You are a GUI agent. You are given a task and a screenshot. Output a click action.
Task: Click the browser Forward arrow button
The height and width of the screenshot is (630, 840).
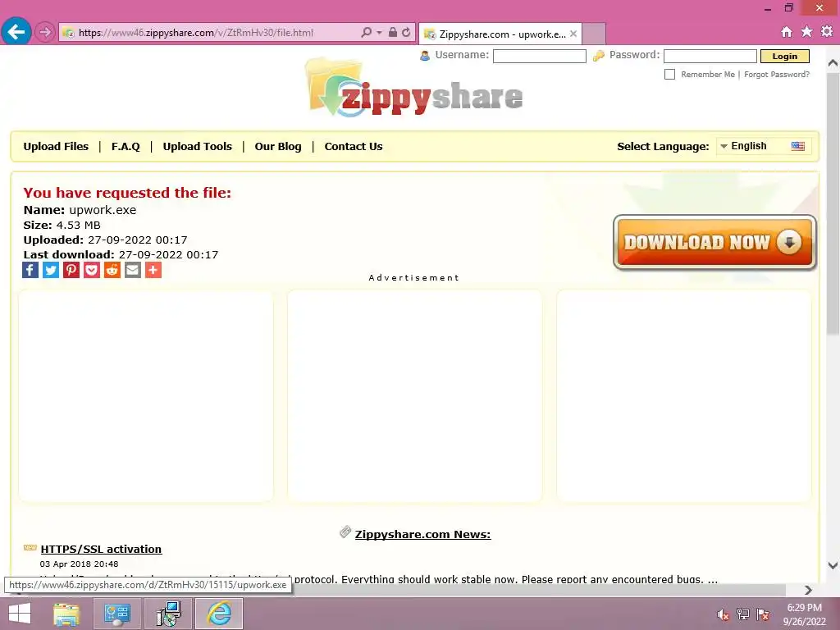(45, 33)
